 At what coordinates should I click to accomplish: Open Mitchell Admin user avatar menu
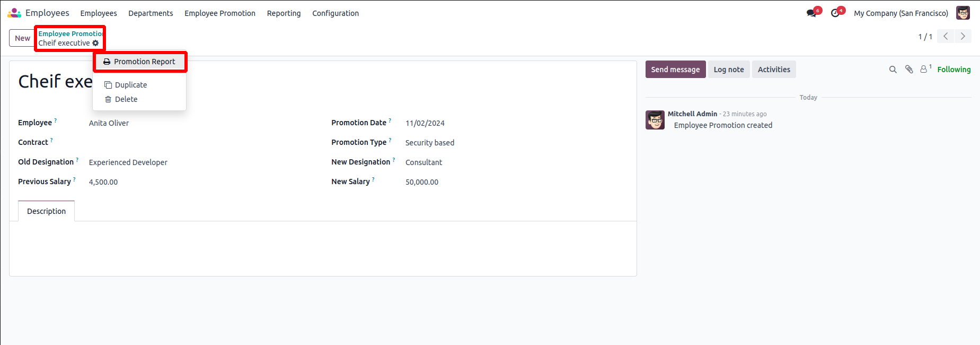pyautogui.click(x=963, y=13)
